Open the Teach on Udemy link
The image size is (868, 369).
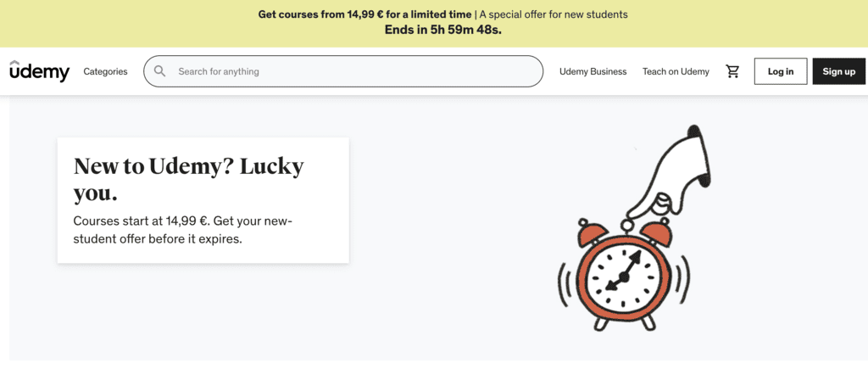pyautogui.click(x=676, y=71)
